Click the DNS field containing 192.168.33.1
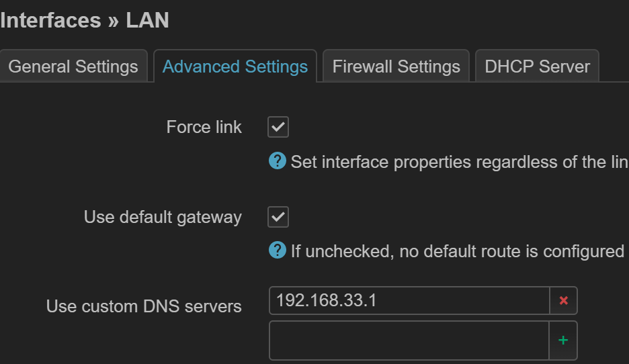This screenshot has height=364, width=629. [x=409, y=301]
